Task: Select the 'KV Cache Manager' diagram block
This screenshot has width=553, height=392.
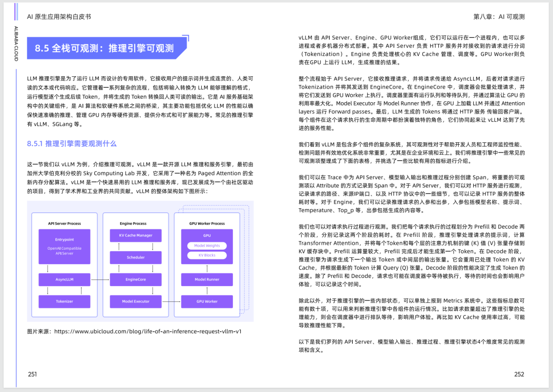Action: click(136, 235)
